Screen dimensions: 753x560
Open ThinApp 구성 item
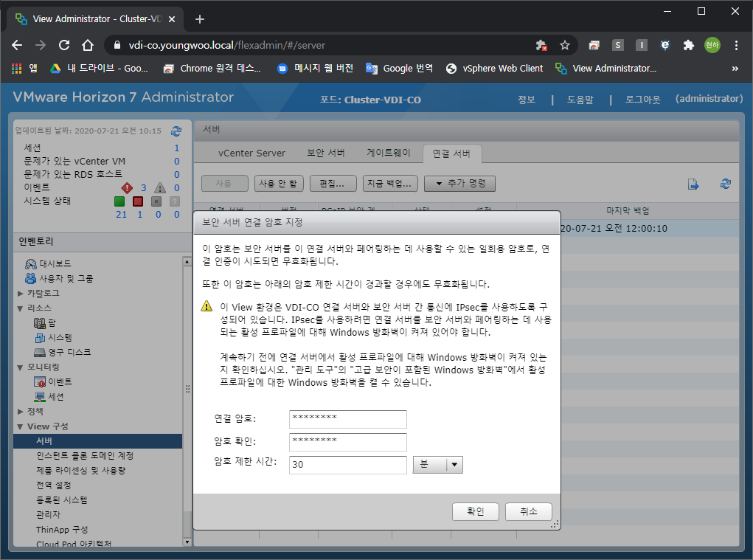[62, 530]
